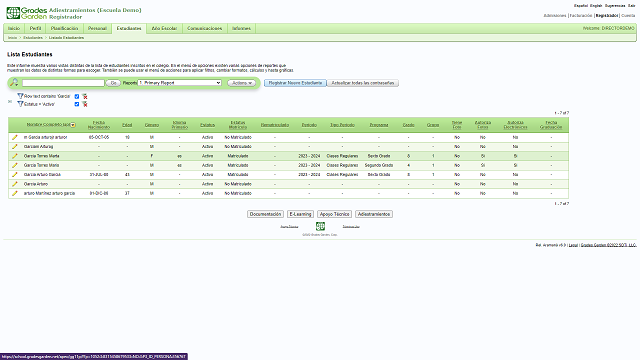640x360 pixels.
Task: Click the Salir logout link
Action: click(631, 6)
